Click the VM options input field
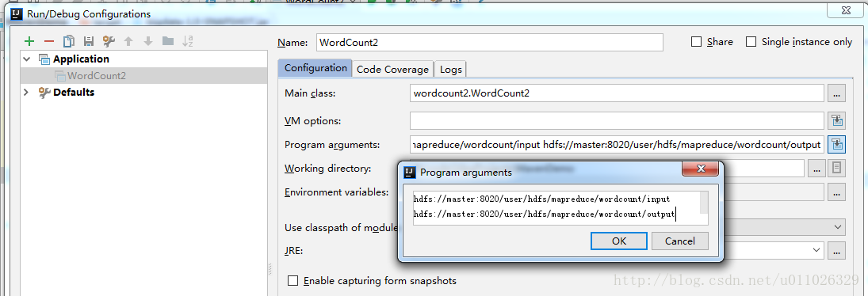The height and width of the screenshot is (296, 868). pyautogui.click(x=618, y=120)
